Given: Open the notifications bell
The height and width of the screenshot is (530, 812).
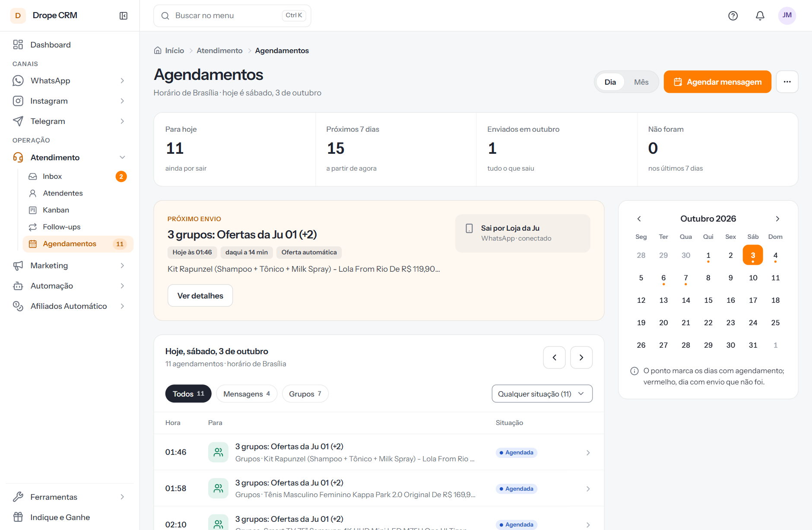Looking at the screenshot, I should point(760,16).
